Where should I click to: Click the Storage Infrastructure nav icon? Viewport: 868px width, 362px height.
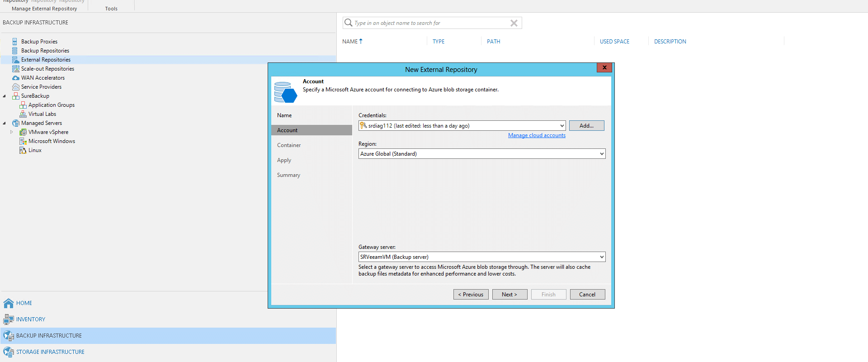coord(9,352)
